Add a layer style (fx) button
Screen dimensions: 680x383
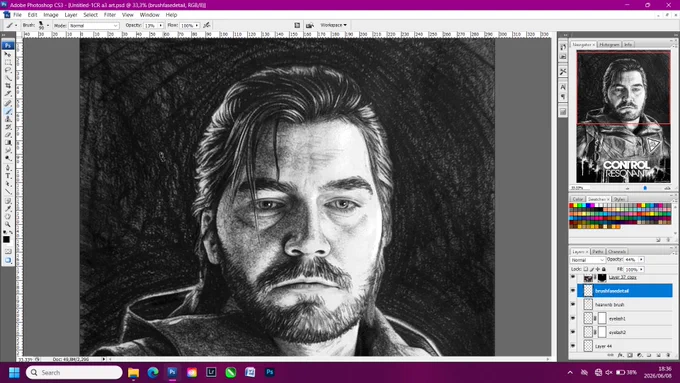click(621, 355)
